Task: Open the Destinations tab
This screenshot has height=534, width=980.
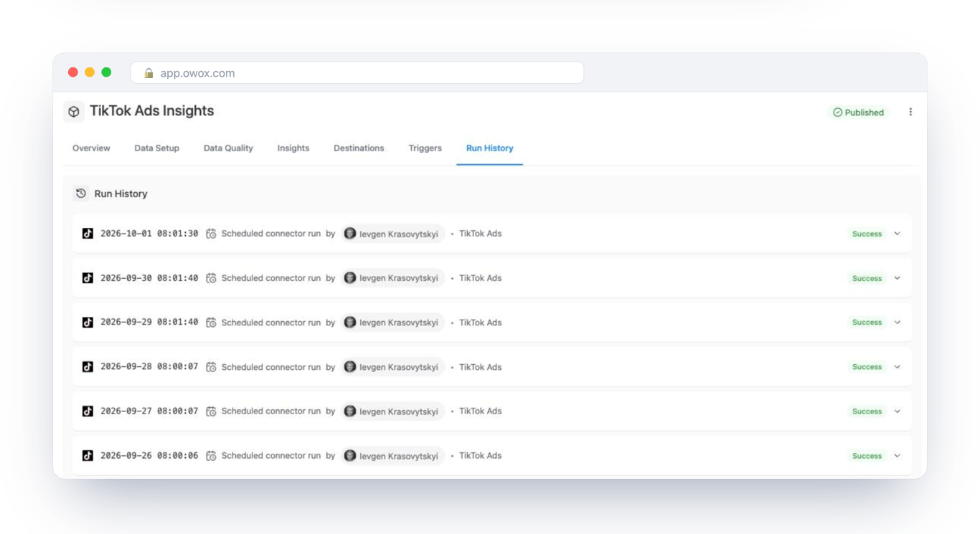Action: coord(359,148)
